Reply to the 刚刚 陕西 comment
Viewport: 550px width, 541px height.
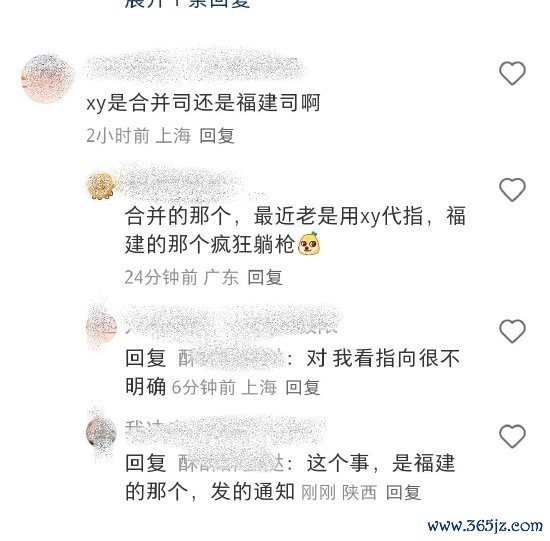pos(403,493)
